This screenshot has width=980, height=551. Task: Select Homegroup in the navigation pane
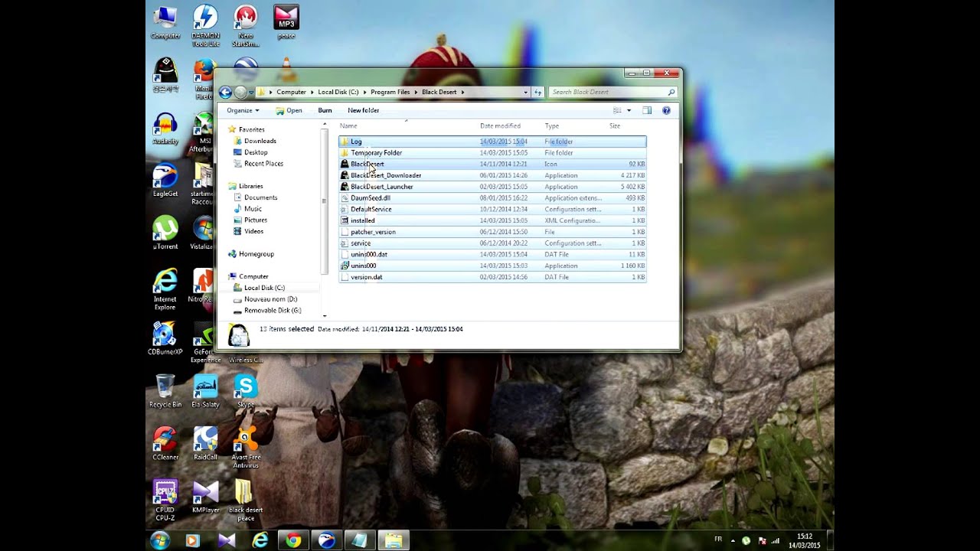point(256,254)
